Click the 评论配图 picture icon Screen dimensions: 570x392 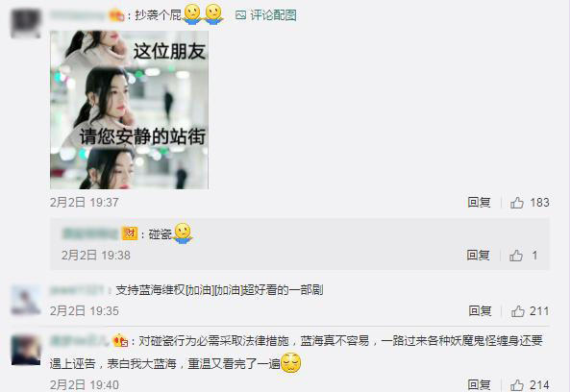click(240, 15)
